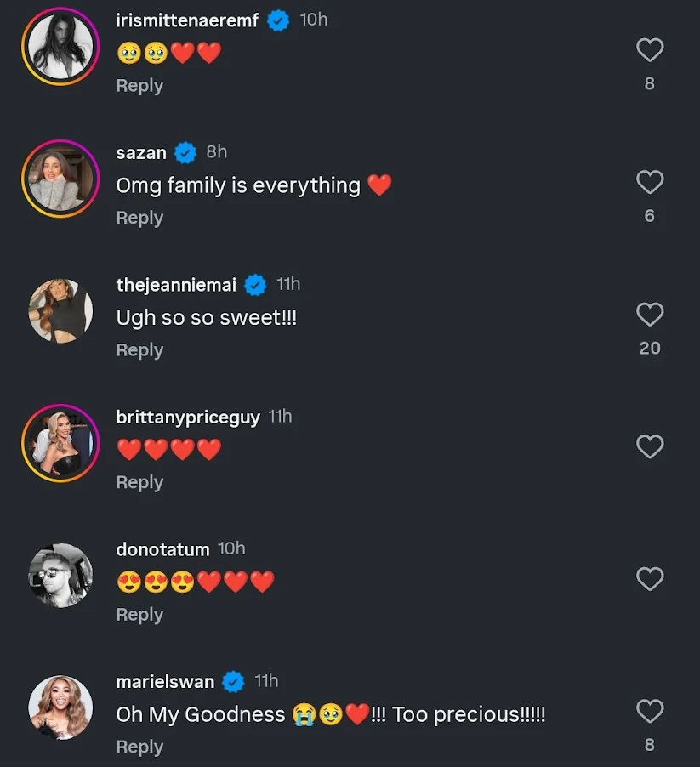Heart the comment from donotatum

click(x=650, y=579)
